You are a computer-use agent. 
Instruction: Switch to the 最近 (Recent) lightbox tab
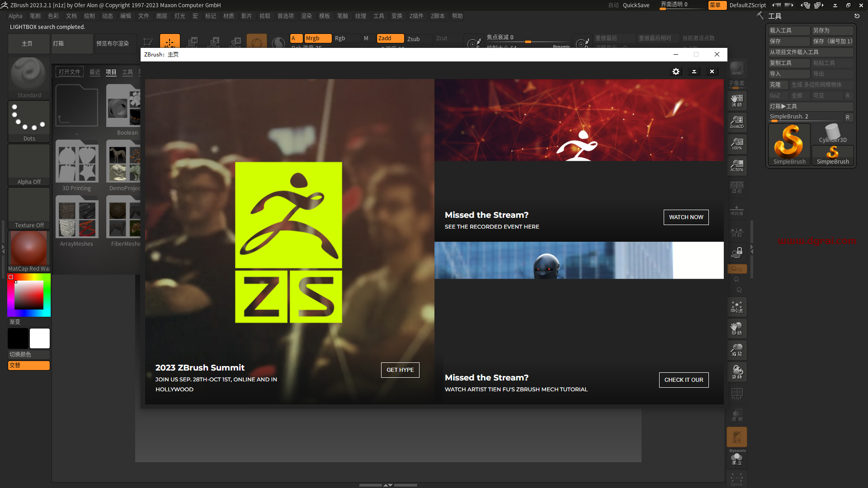[x=95, y=72]
